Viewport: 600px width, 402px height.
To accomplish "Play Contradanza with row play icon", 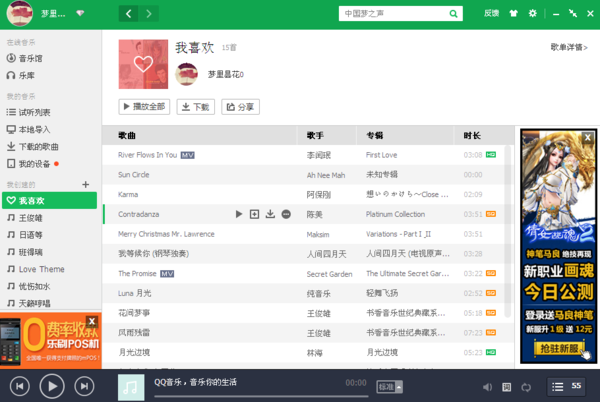I will point(239,214).
